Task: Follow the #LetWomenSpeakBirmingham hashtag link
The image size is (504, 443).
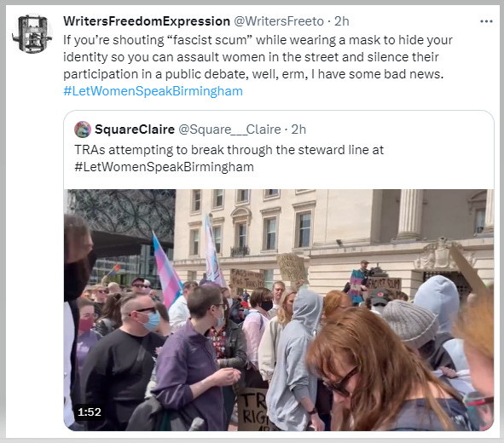Action: 153,91
